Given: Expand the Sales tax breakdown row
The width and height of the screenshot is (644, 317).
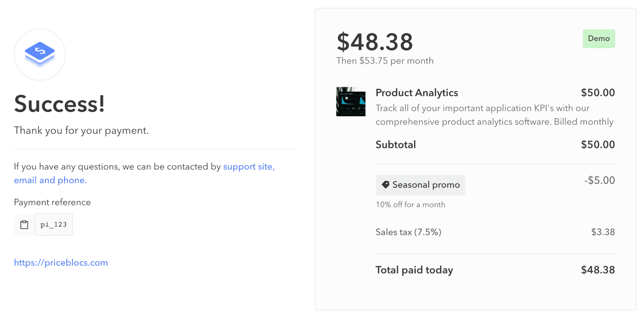Looking at the screenshot, I should (x=408, y=232).
